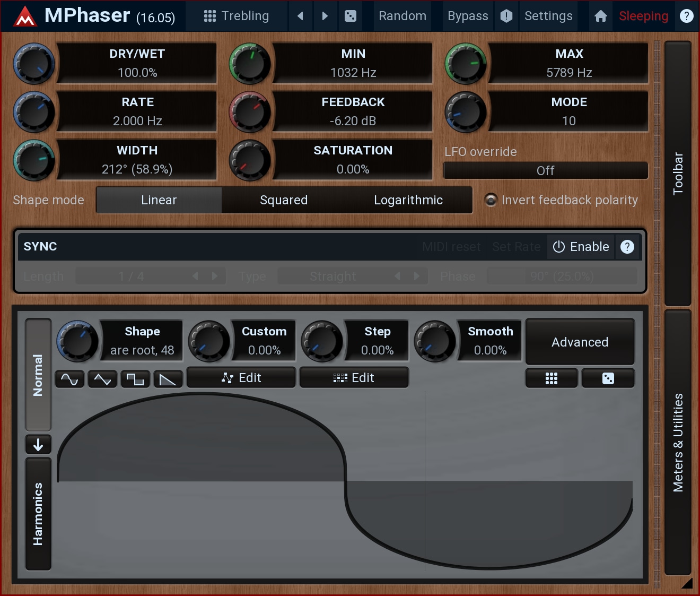This screenshot has height=596, width=700.
Task: Click the Set Rate button
Action: coord(517,247)
